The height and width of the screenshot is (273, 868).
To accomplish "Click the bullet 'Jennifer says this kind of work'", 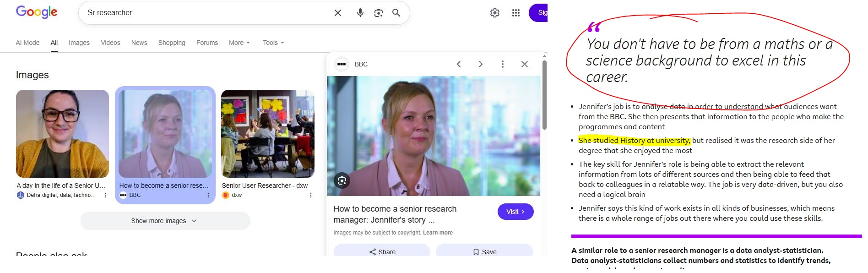I will pos(706,213).
